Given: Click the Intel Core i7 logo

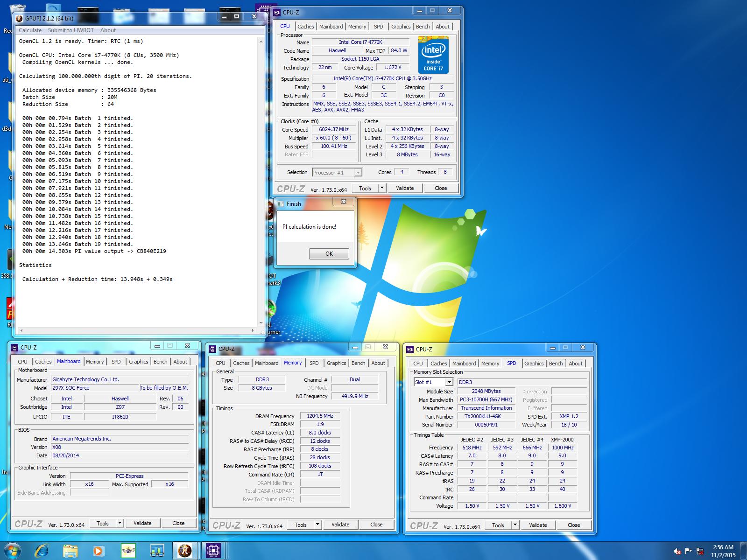Looking at the screenshot, I should pos(433,55).
